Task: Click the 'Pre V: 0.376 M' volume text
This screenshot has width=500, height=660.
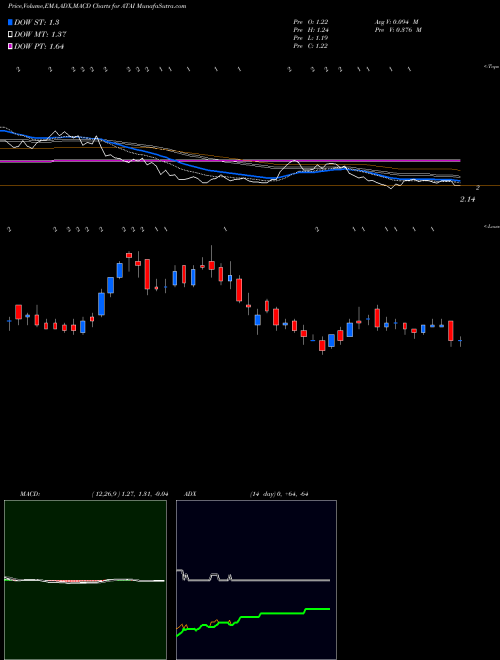Action: click(398, 30)
